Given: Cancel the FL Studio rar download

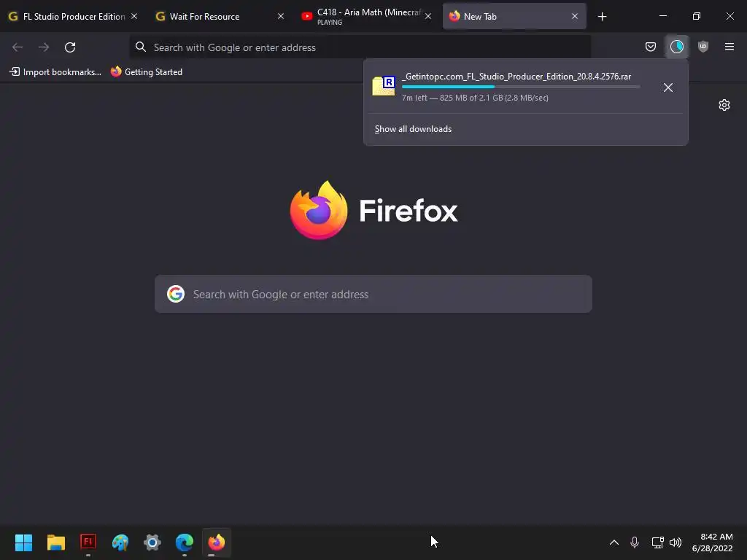Looking at the screenshot, I should coord(668,87).
